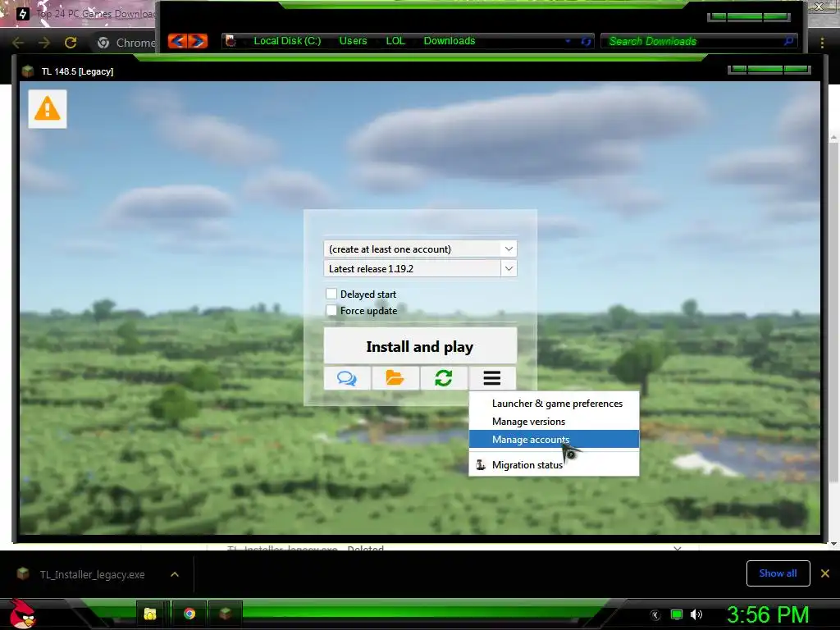Expand the Latest release 1.19.2 version dropdown

pos(509,268)
